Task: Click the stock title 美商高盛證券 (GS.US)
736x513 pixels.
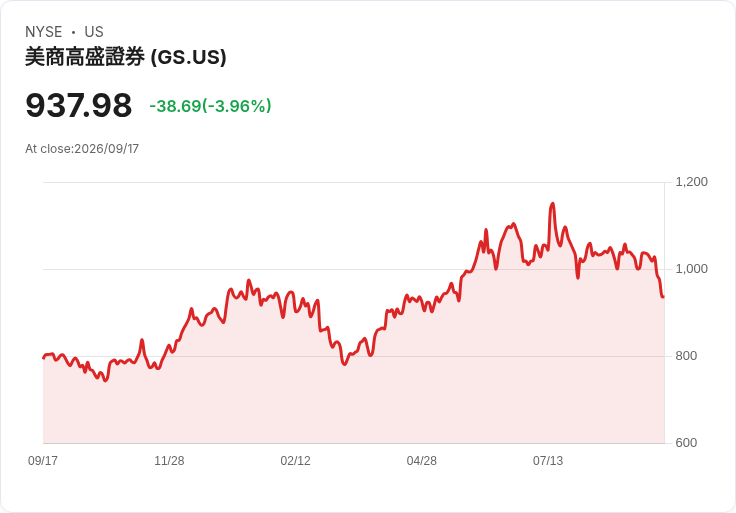Action: tap(125, 57)
